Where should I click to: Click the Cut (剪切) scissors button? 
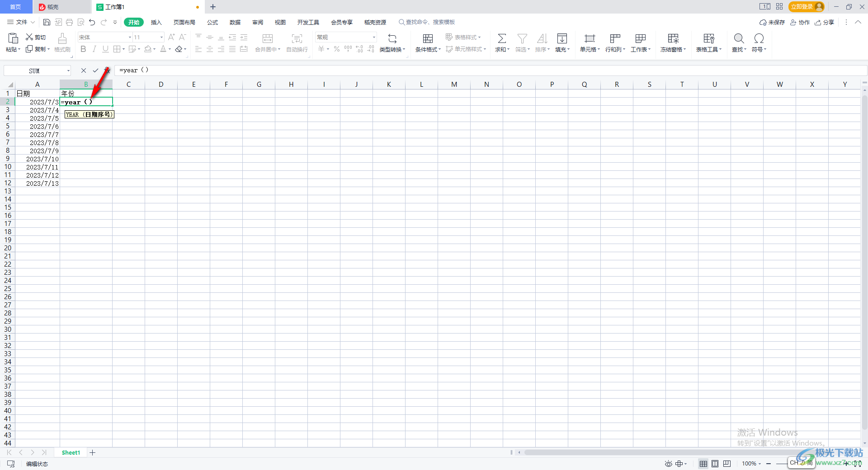pyautogui.click(x=36, y=37)
